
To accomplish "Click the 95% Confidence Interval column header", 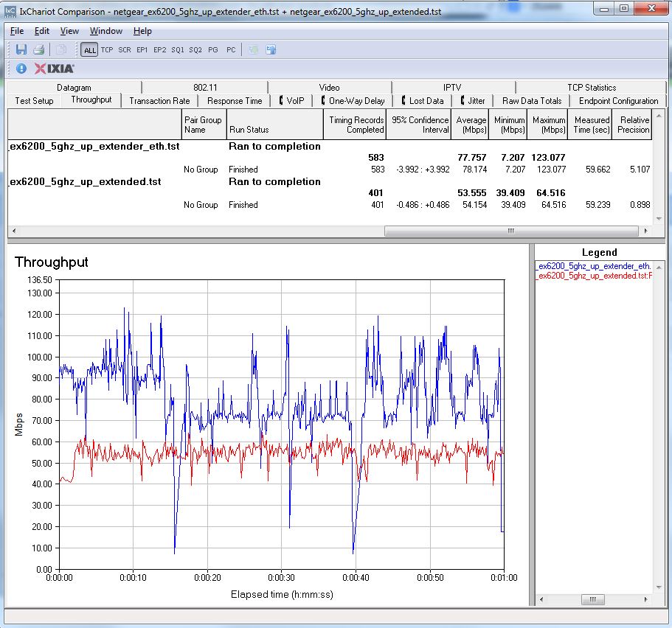I will click(x=419, y=125).
